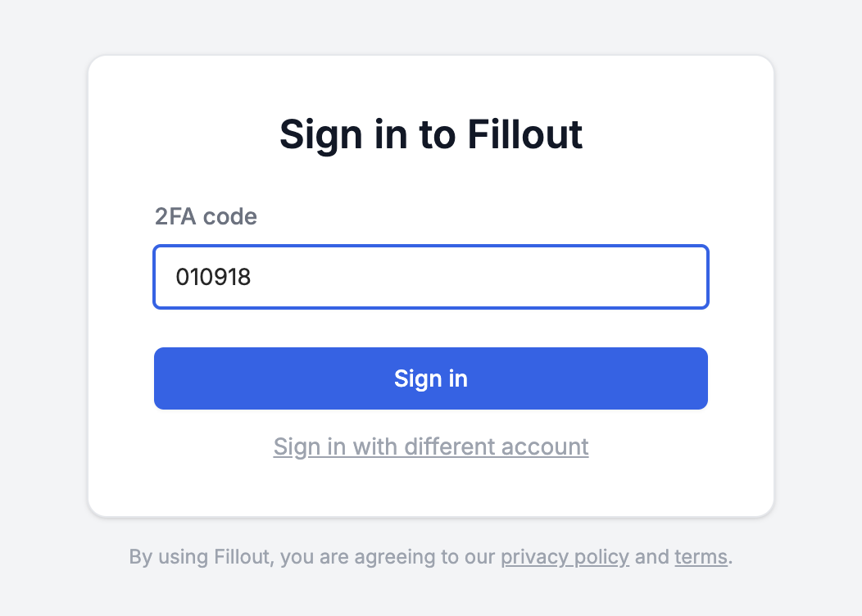Click the word 'different' in account link

coord(450,446)
